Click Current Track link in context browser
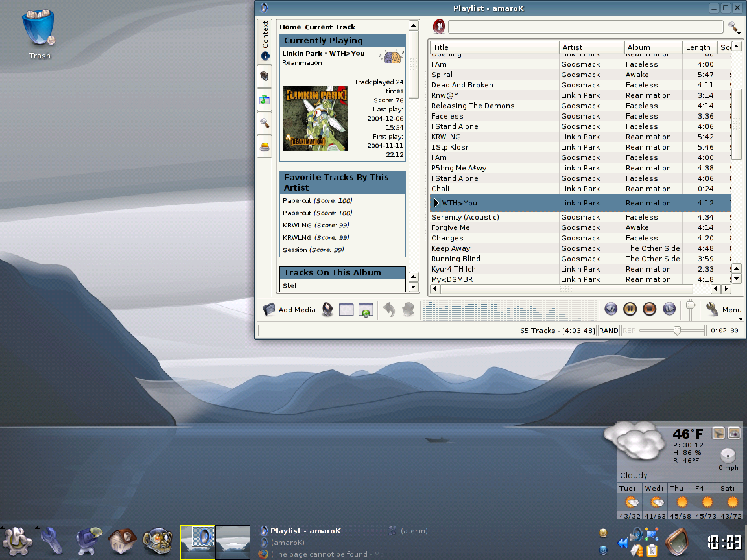Image resolution: width=747 pixels, height=560 pixels. tap(330, 27)
